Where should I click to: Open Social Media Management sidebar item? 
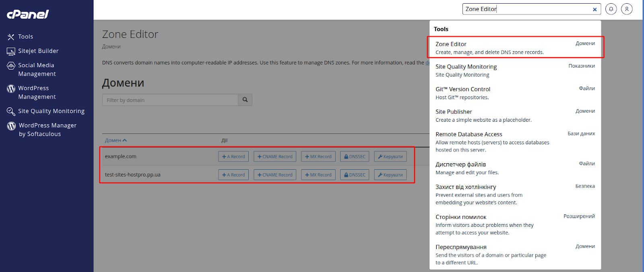tap(37, 69)
